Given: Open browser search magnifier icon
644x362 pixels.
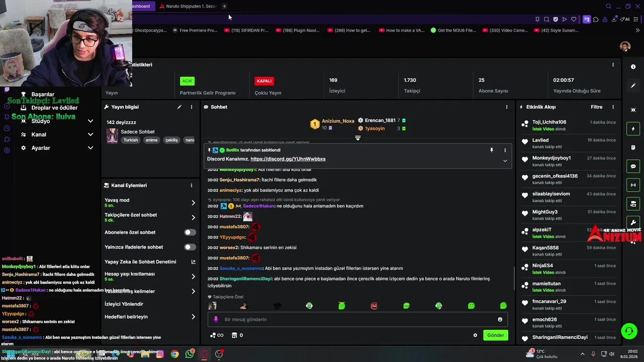Looking at the screenshot, I should [x=608, y=6].
